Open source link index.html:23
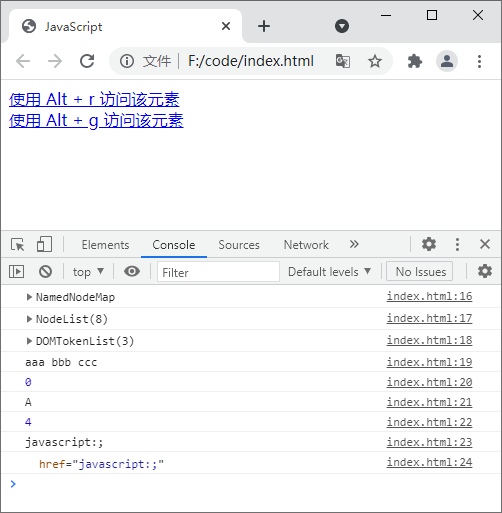The height and width of the screenshot is (513, 502). click(429, 442)
